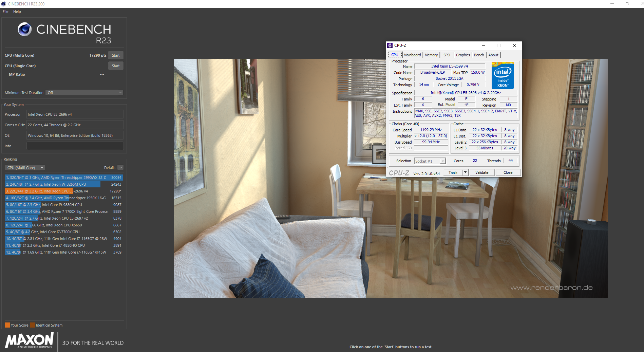This screenshot has height=352, width=644.
Task: Click the OS field Windows 10 Enterprise
Action: tap(75, 135)
